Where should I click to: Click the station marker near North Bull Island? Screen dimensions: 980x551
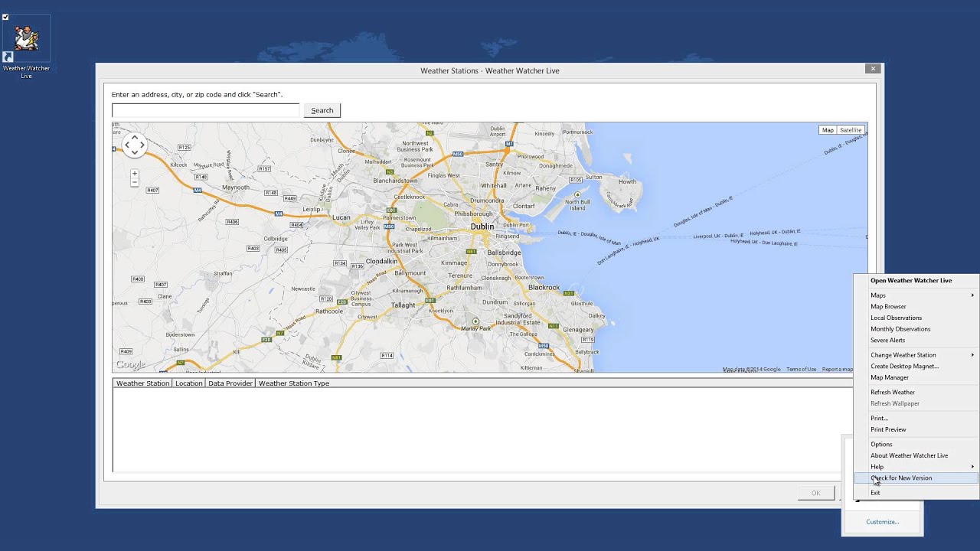click(578, 195)
